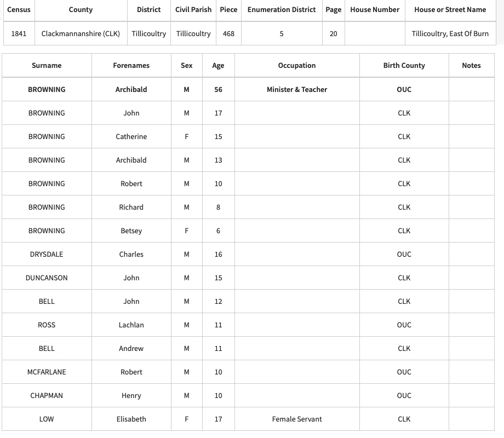The width and height of the screenshot is (504, 438).
Task: Select the Female Servant occupation cell
Action: point(296,419)
